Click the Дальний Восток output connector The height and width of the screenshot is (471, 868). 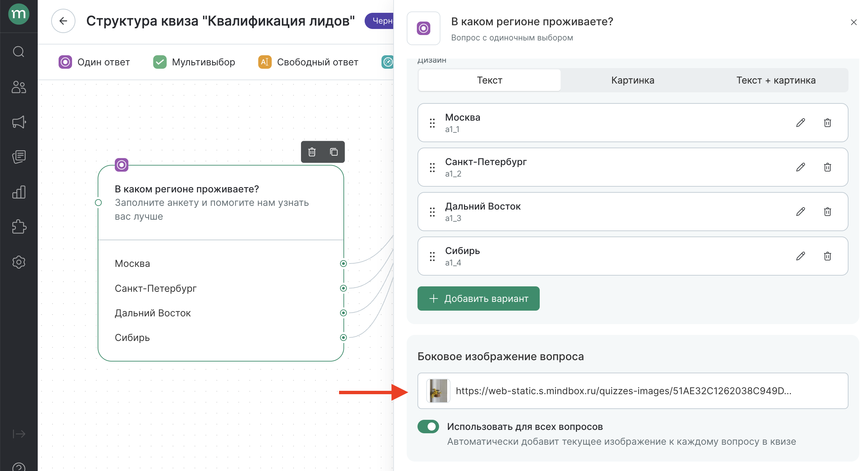coord(343,313)
